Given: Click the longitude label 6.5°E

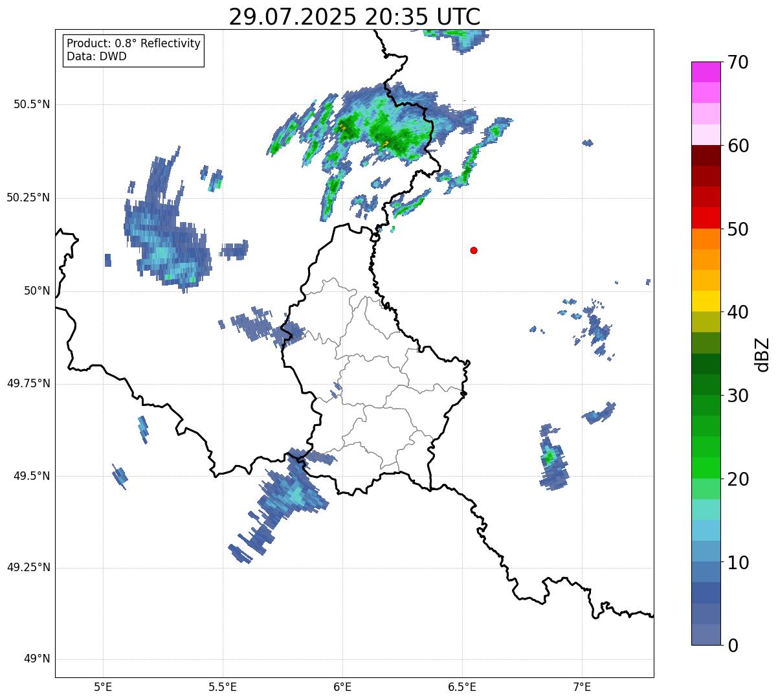Looking at the screenshot, I should [x=462, y=686].
